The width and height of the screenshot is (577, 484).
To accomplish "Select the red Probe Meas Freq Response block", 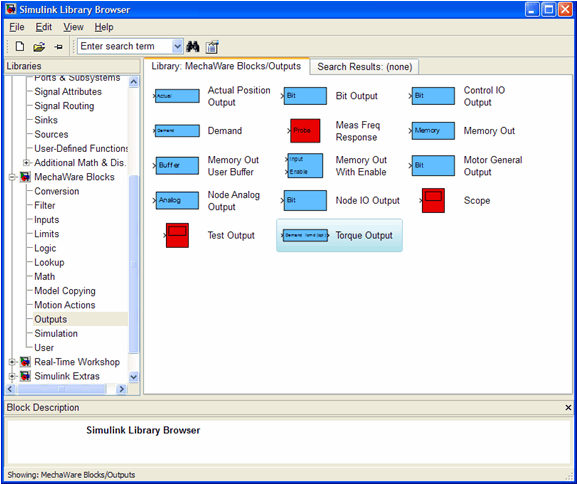I will pyautogui.click(x=305, y=131).
